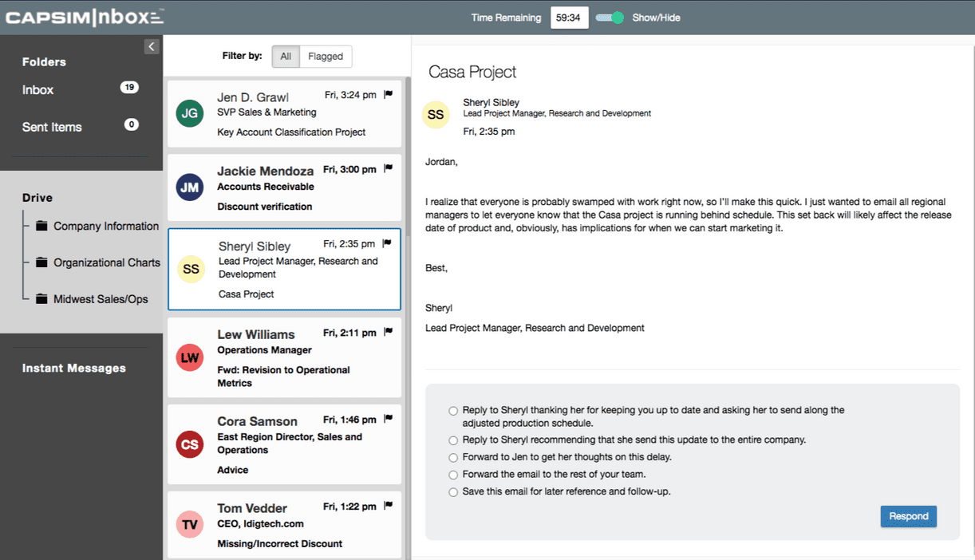Toggle the Show/Hide timer switch
This screenshot has width=975, height=560.
pos(610,16)
